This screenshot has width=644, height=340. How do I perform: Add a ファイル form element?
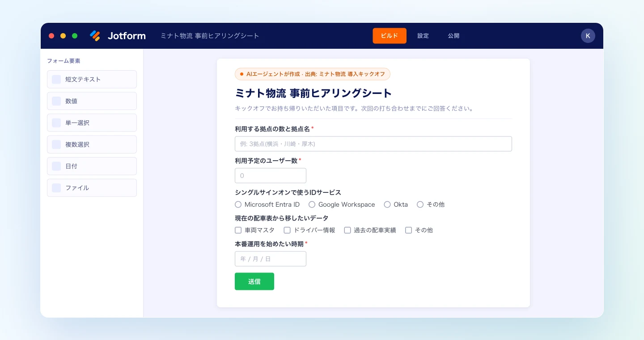(92, 188)
